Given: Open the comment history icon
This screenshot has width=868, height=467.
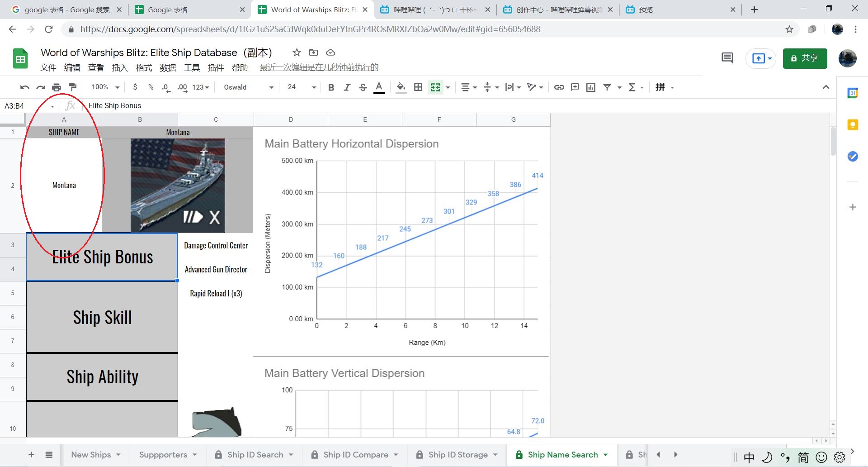Looking at the screenshot, I should (727, 58).
